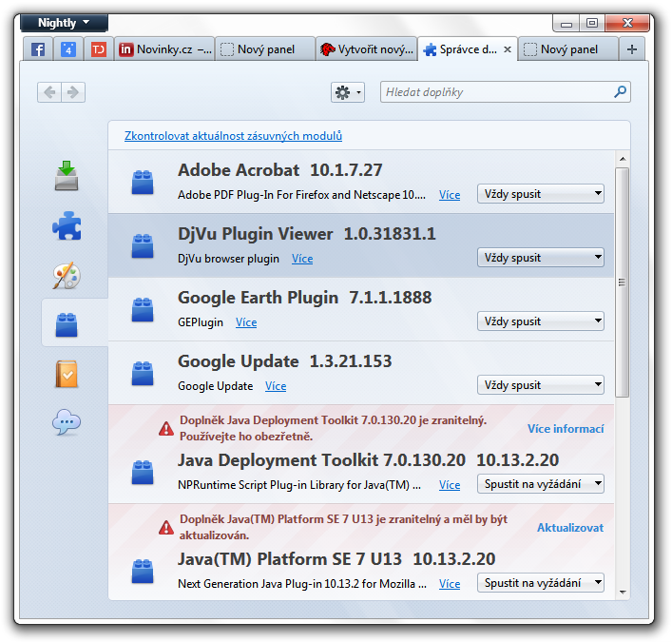The width and height of the screenshot is (672, 642).
Task: Select Java(TM) Platform SE 7 U13 title
Action: tap(290, 559)
